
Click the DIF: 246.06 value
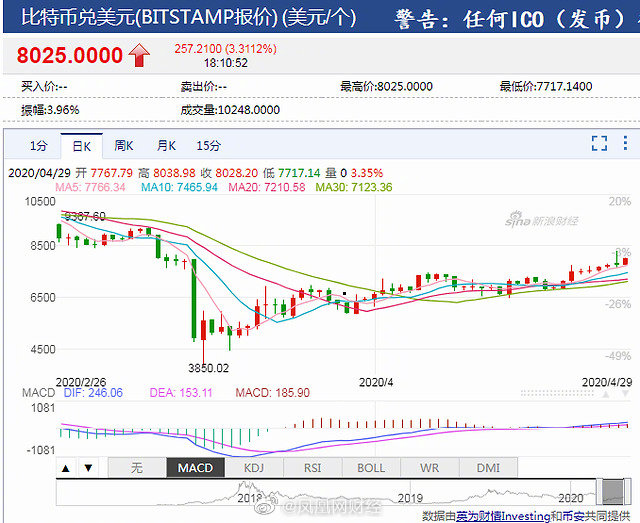tap(93, 393)
